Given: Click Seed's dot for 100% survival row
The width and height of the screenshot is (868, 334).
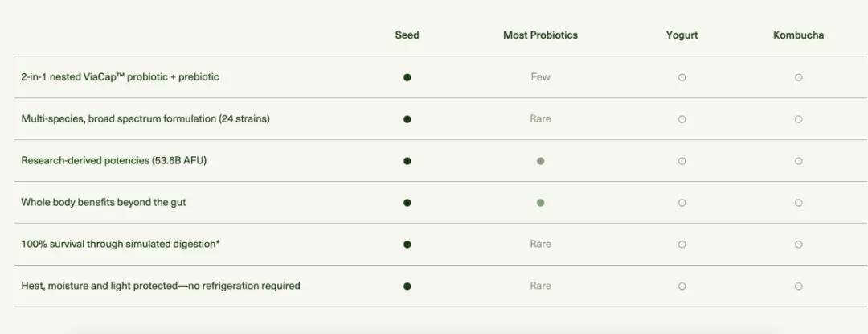Looking at the screenshot, I should click(407, 245).
